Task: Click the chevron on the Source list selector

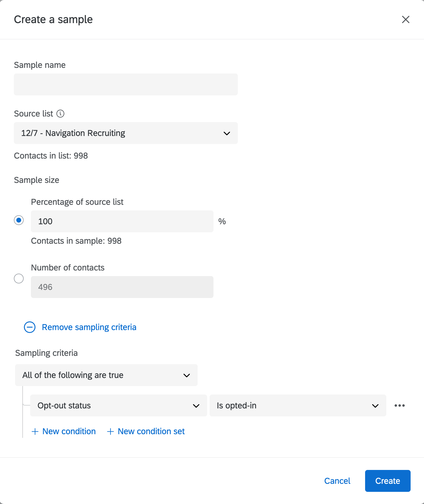Action: 227,133
